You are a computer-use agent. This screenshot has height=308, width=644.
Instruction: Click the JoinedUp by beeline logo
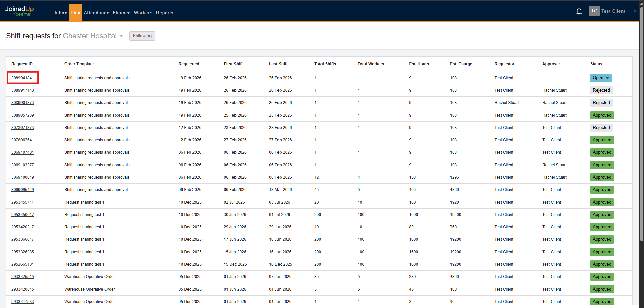point(19,11)
